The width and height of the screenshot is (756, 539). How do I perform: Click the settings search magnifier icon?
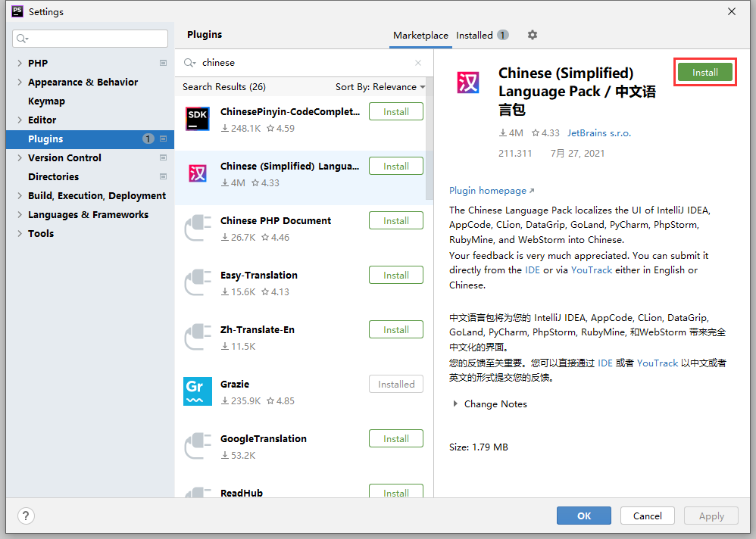[x=22, y=38]
